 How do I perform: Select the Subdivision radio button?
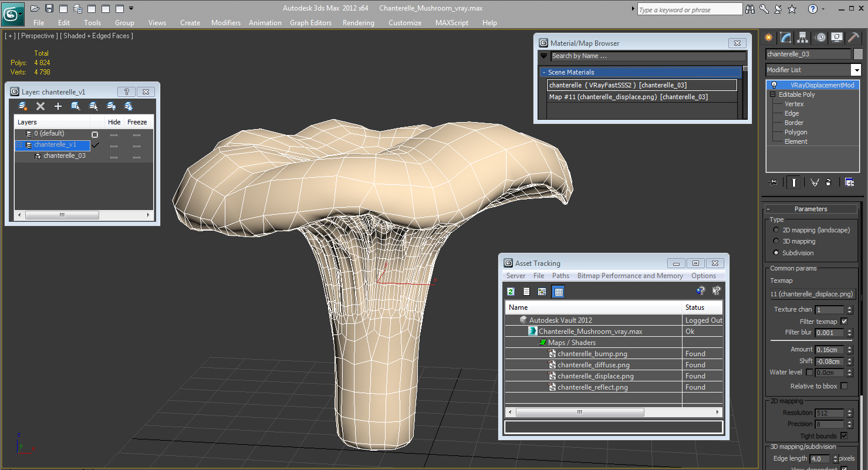(776, 253)
